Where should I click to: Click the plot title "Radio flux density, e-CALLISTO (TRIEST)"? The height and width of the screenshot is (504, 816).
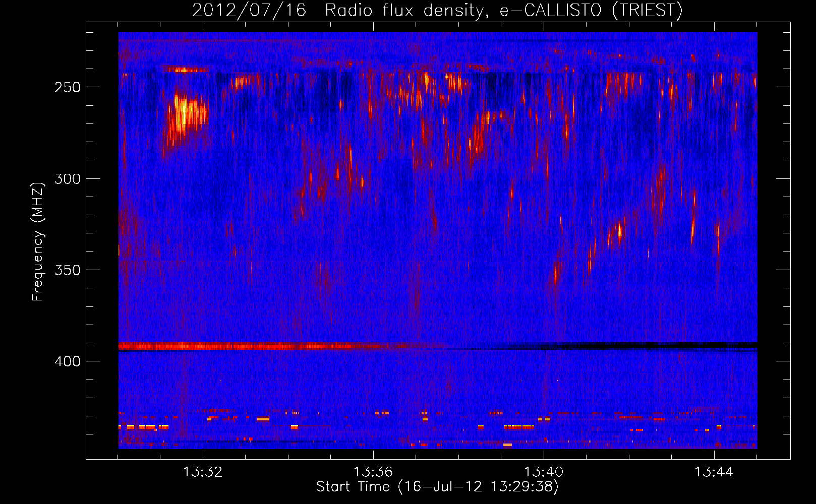(503, 10)
